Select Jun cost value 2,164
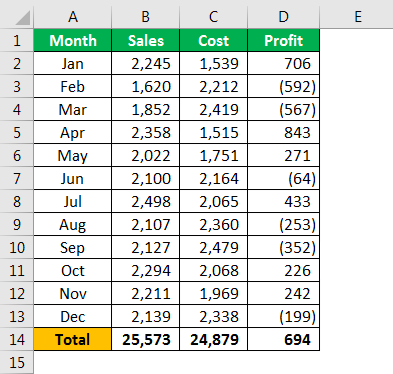The height and width of the screenshot is (374, 393). coord(214,178)
